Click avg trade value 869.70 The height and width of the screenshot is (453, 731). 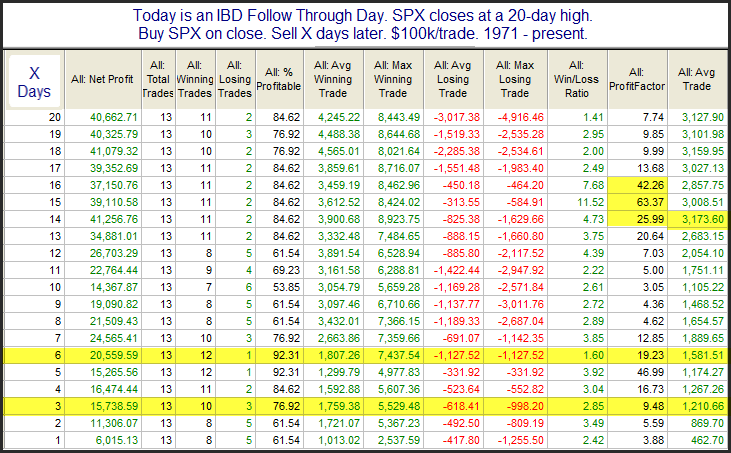tap(708, 424)
